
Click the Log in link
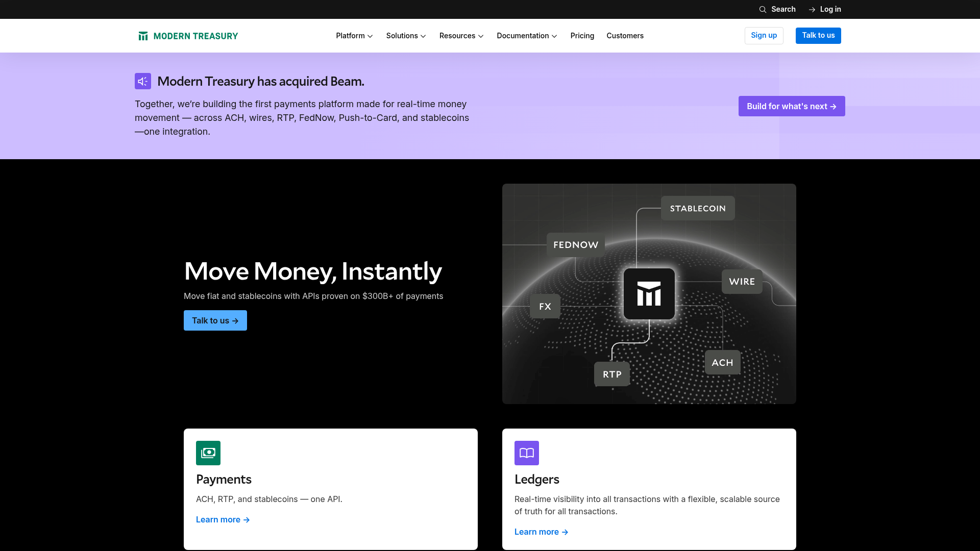[825, 9]
